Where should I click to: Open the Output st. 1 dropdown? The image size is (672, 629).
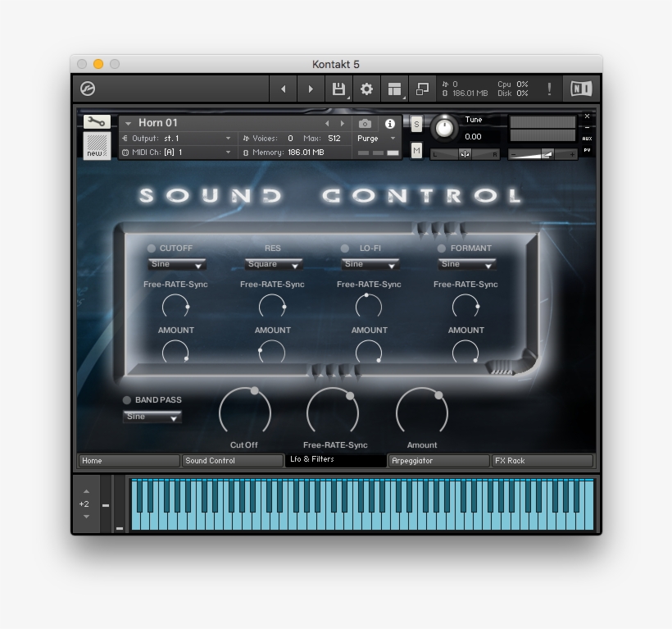177,139
